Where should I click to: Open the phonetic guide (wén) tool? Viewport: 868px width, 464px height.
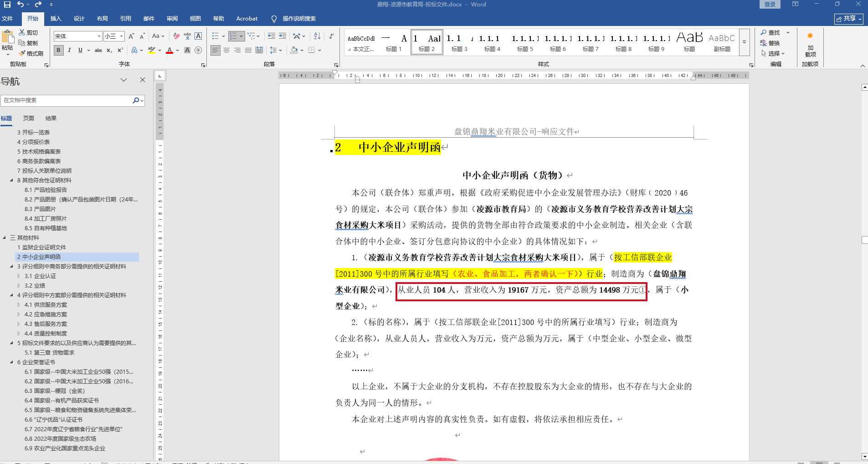[x=187, y=36]
